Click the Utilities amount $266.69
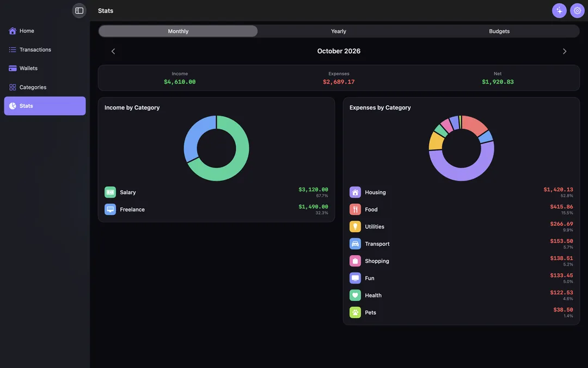 point(561,224)
